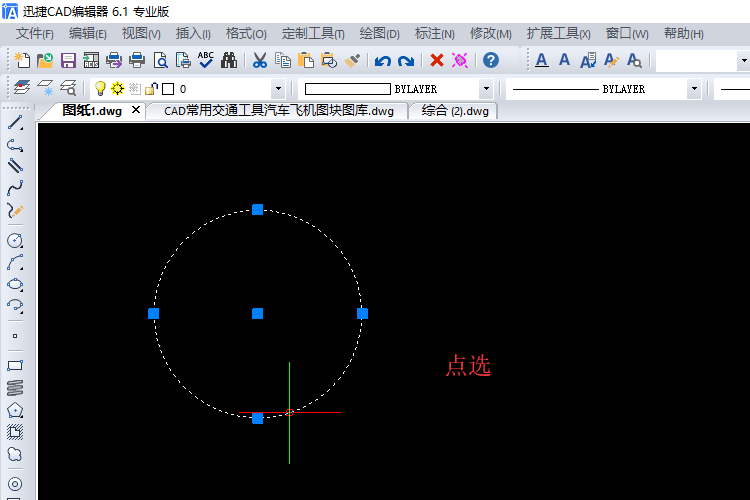Open the 帮助(H) menu
Image resolution: width=750 pixels, height=500 pixels.
[684, 34]
